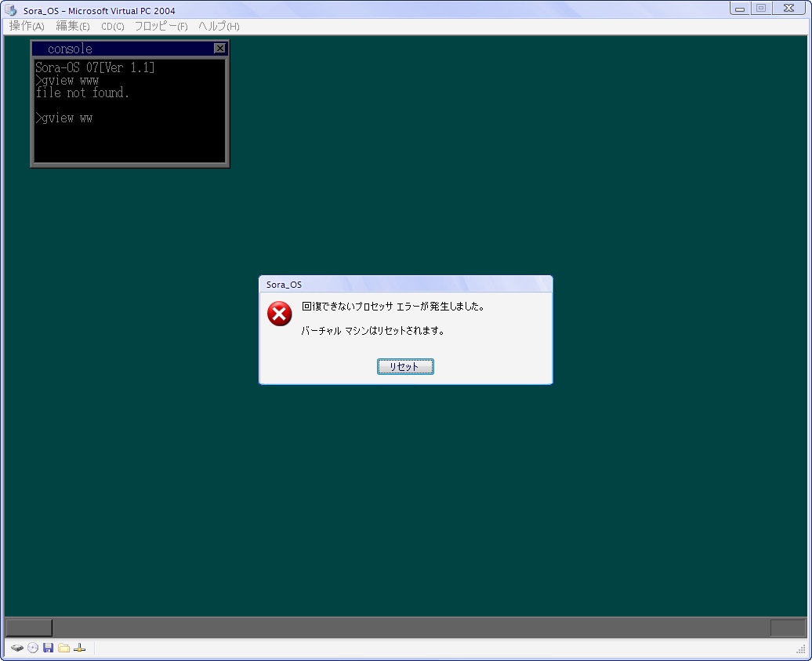812x661 pixels.
Task: Click the 回復できないプロセッサ エラー message text
Action: tap(393, 306)
